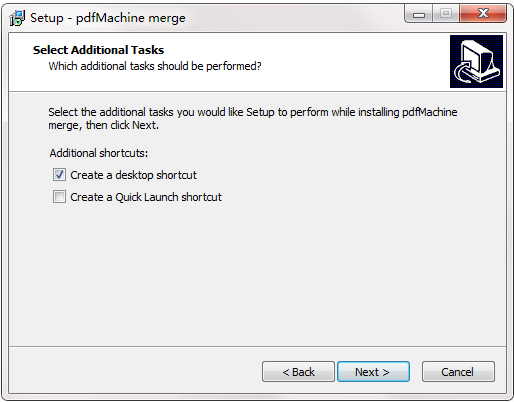Click the 'Setup - pdfMachine merge' title text
The height and width of the screenshot is (402, 514).
pos(108,18)
